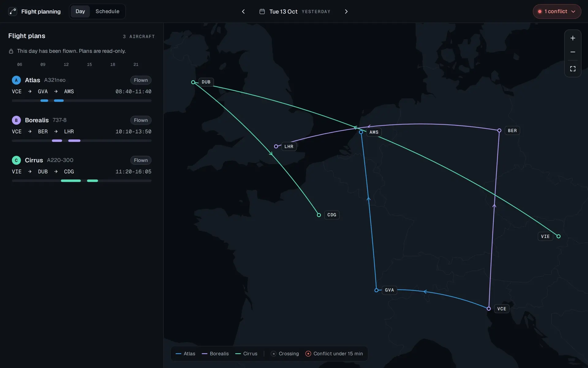
Task: Click the Crossing legend icon
Action: pyautogui.click(x=274, y=354)
